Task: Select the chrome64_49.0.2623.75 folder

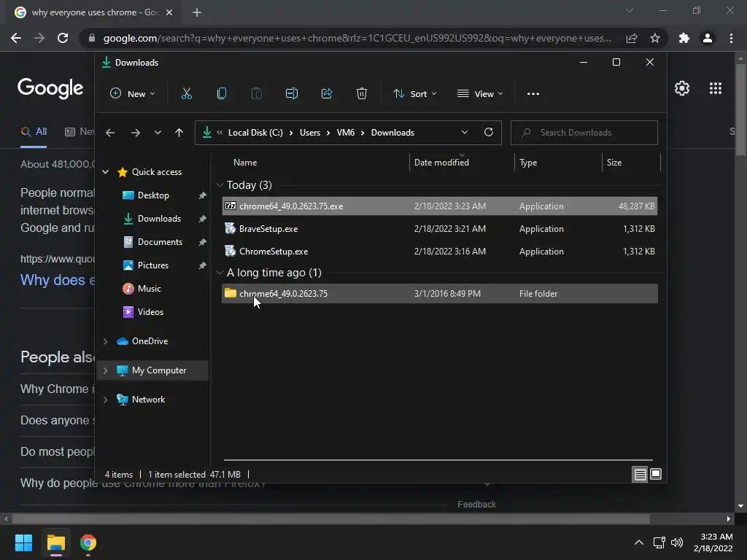Action: point(439,294)
